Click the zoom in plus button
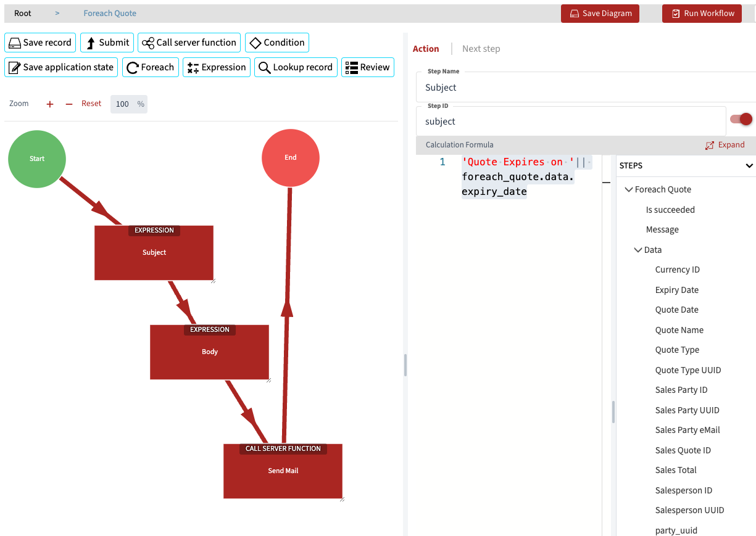This screenshot has width=756, height=536. click(x=50, y=104)
